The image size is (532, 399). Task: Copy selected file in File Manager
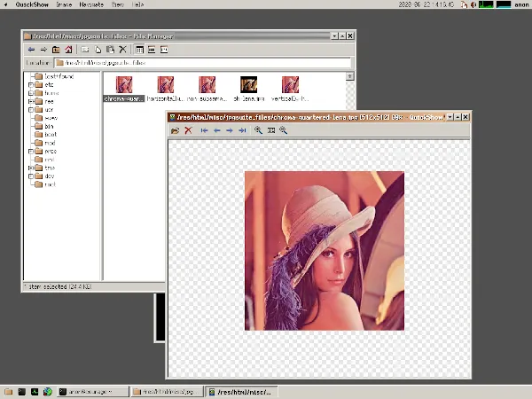pos(98,50)
